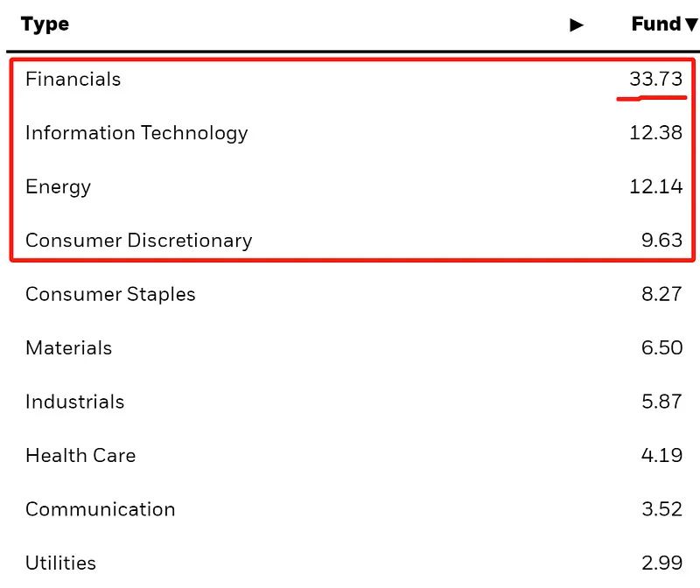
Task: Select the 12.38 Information Technology value
Action: [655, 133]
